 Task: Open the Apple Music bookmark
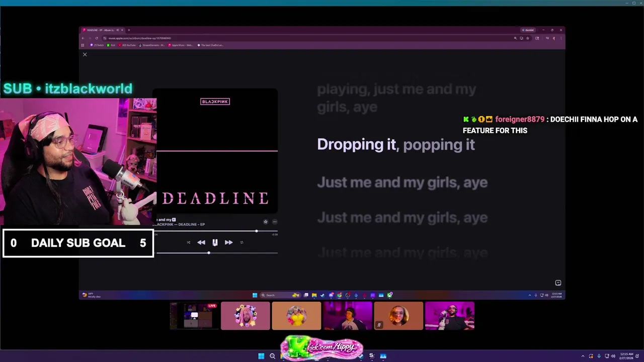coord(181,45)
